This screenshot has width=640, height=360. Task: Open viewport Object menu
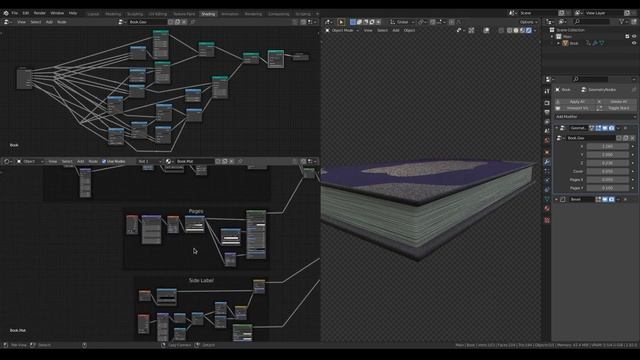[409, 30]
